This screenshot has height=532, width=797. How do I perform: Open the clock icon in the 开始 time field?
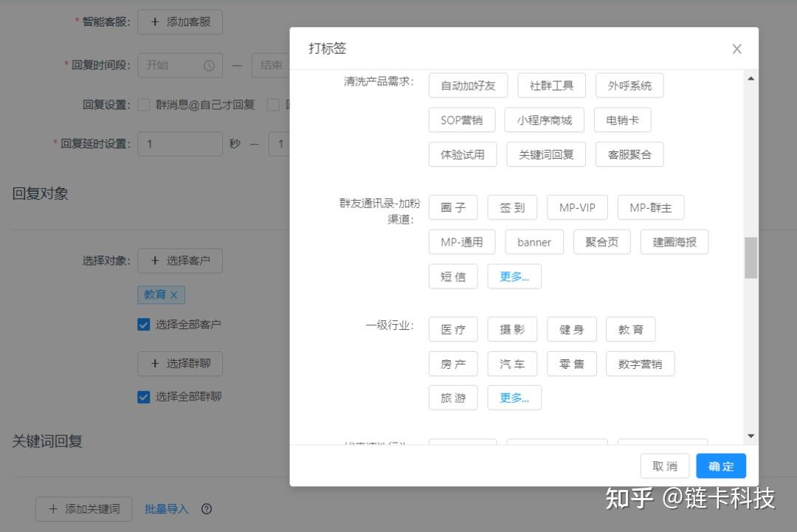210,65
